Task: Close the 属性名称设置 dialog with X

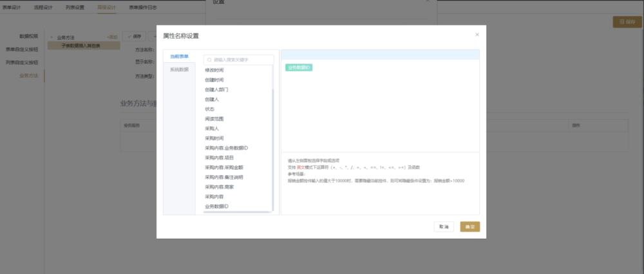Action: (x=477, y=35)
